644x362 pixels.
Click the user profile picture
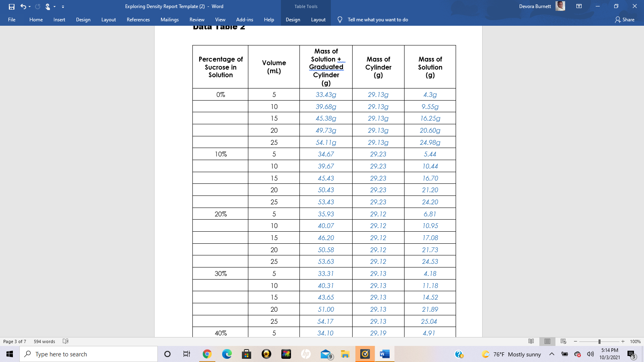(x=560, y=6)
